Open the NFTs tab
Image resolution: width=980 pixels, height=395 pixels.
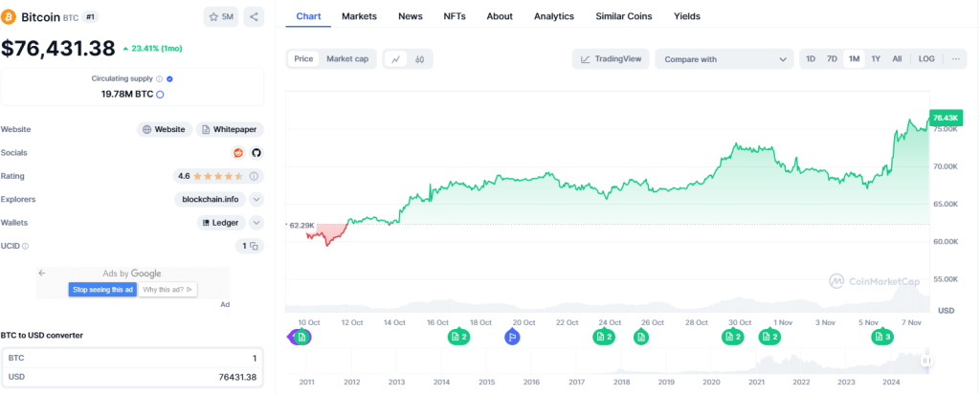point(455,16)
